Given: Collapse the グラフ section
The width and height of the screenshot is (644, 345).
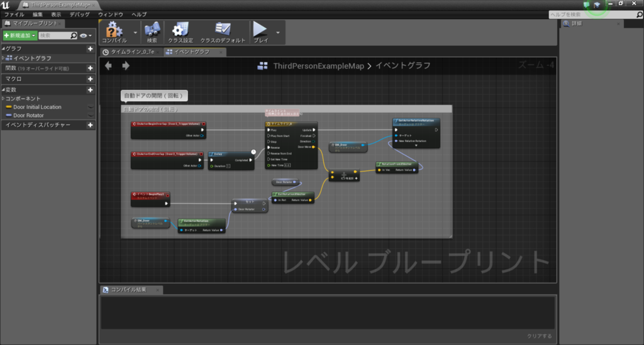Looking at the screenshot, I should [x=3, y=48].
